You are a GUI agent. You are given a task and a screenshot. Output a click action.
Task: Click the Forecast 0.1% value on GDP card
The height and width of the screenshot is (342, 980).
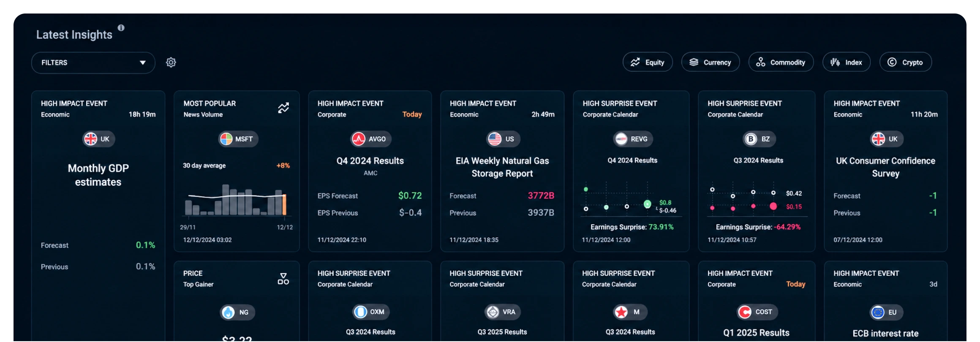(x=145, y=245)
